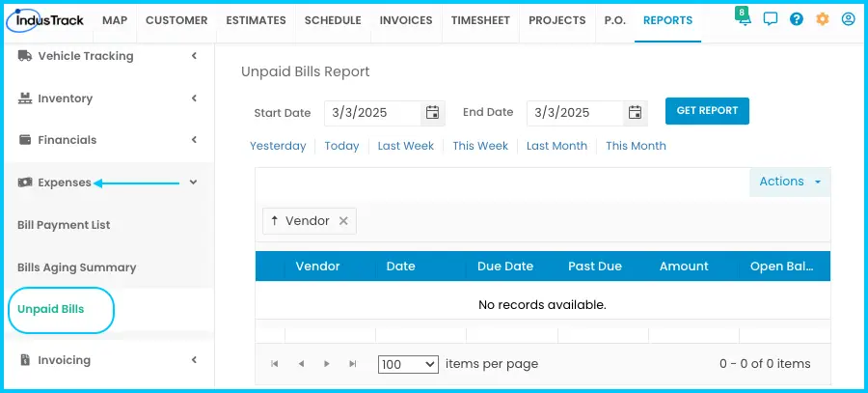Select the REPORTS tab

pyautogui.click(x=667, y=20)
